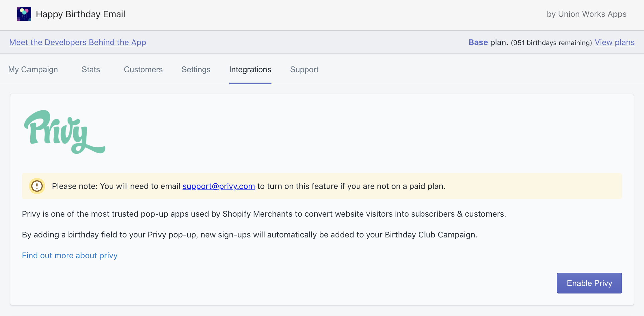644x316 pixels.
Task: Follow Find out more about privy link
Action: (x=70, y=256)
